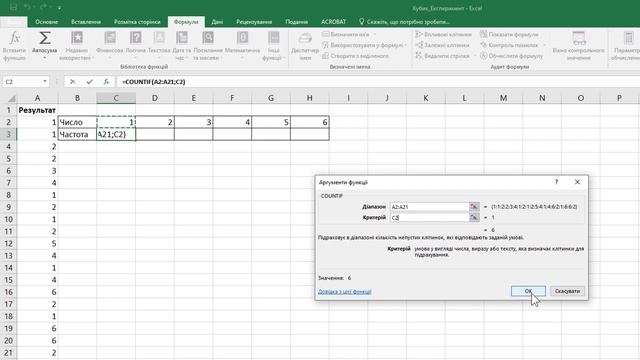Click the Define Name ribbon command
This screenshot has height=360, width=640.
point(349,35)
